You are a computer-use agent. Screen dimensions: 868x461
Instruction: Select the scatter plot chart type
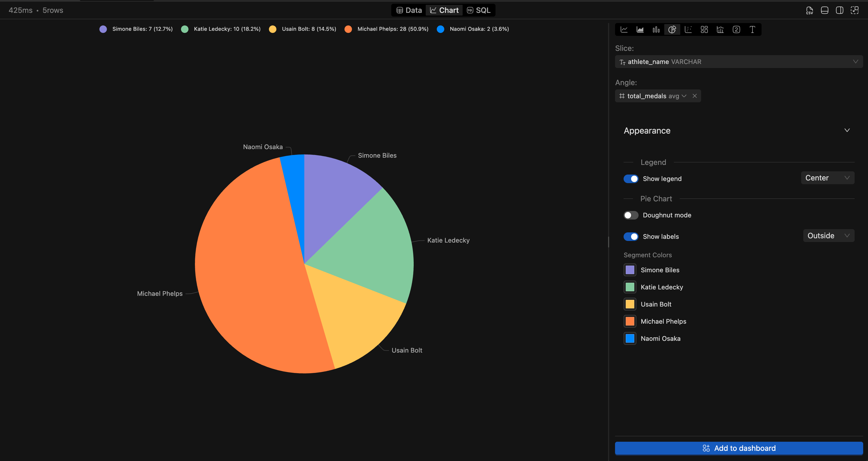pyautogui.click(x=688, y=29)
